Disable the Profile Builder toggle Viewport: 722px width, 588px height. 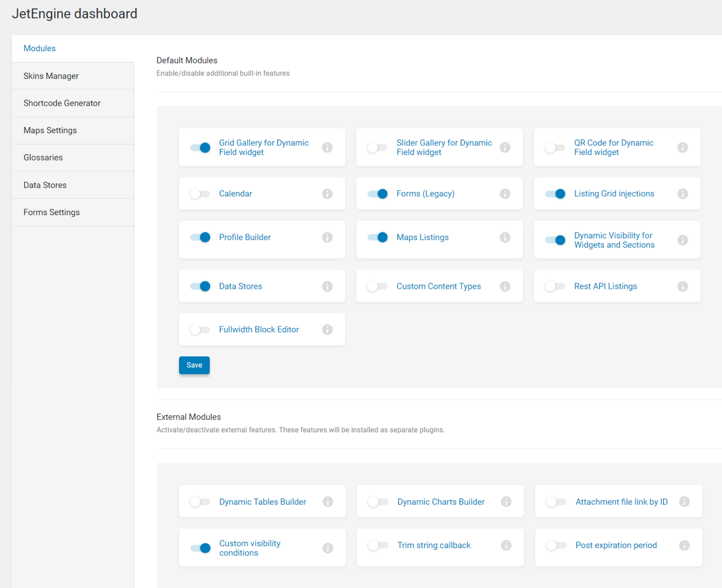(200, 237)
